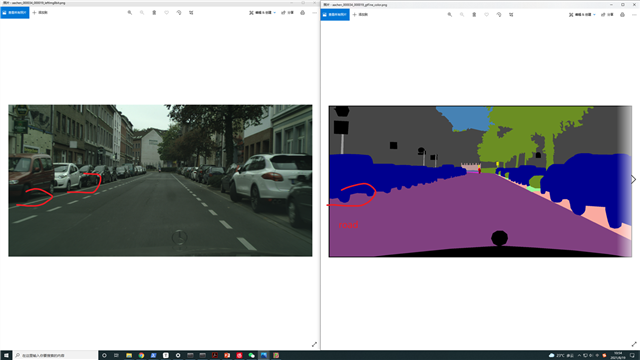640x360 pixels.
Task: Print the photo from left window
Action: 302,13
